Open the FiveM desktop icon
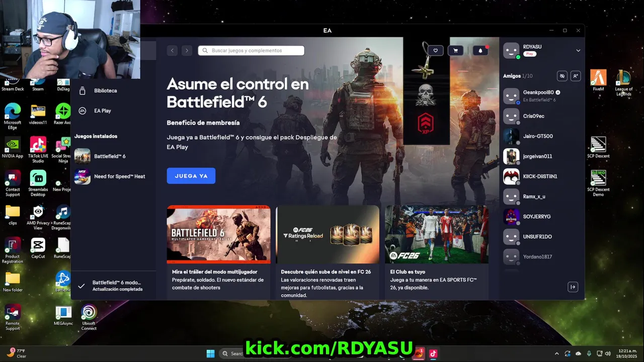644x362 pixels. point(598,80)
